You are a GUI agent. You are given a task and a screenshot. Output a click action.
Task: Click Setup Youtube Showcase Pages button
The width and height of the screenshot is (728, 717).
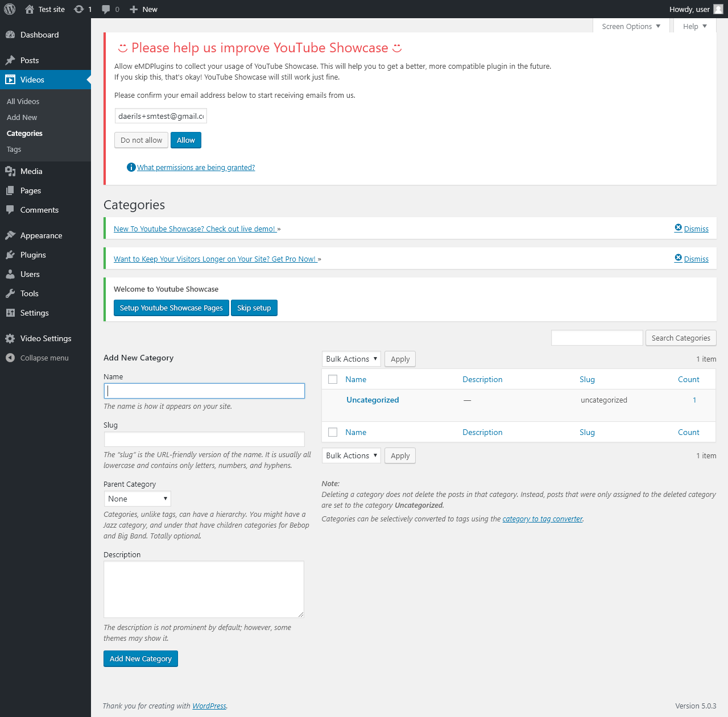(171, 308)
